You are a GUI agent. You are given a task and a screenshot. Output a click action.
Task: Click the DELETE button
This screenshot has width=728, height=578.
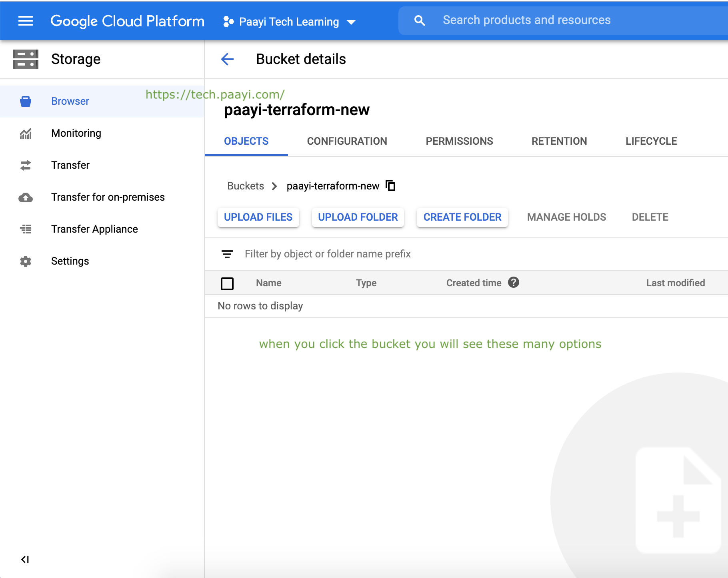pyautogui.click(x=650, y=217)
